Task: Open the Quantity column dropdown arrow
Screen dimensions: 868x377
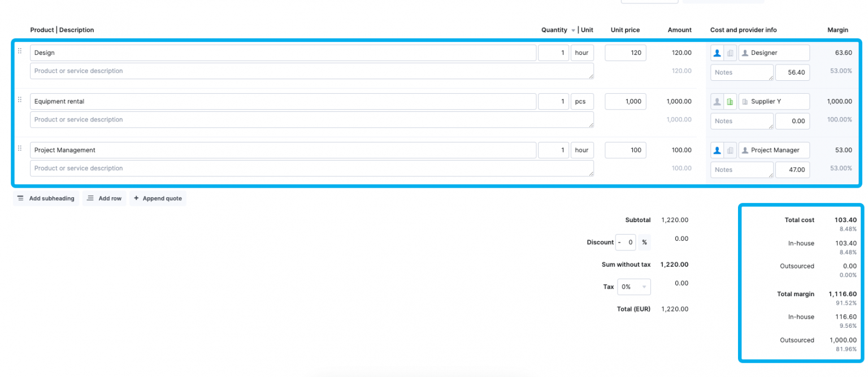Action: click(573, 31)
